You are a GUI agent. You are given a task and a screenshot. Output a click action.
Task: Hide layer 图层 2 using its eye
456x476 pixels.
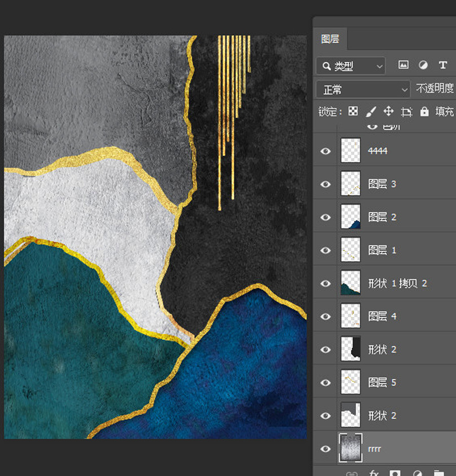coord(325,217)
